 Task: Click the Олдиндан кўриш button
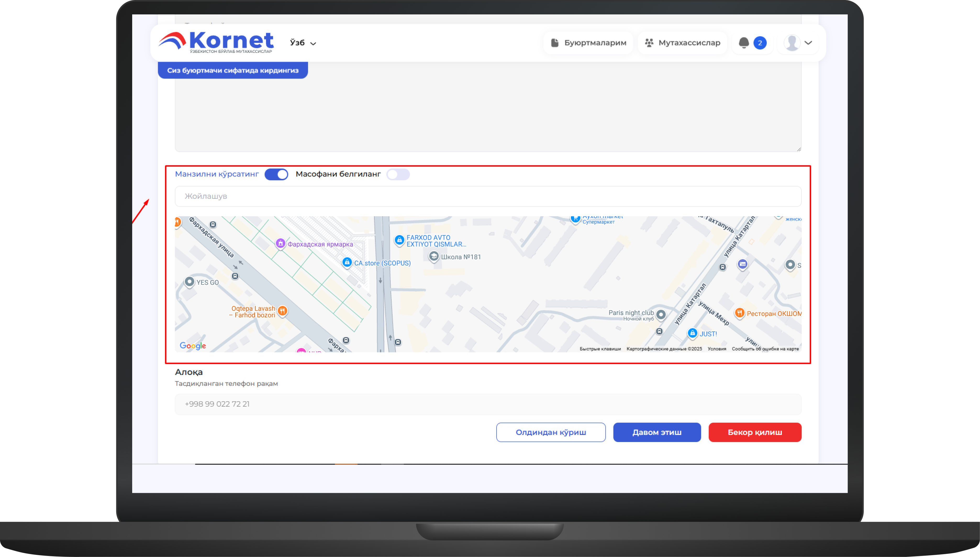(550, 432)
